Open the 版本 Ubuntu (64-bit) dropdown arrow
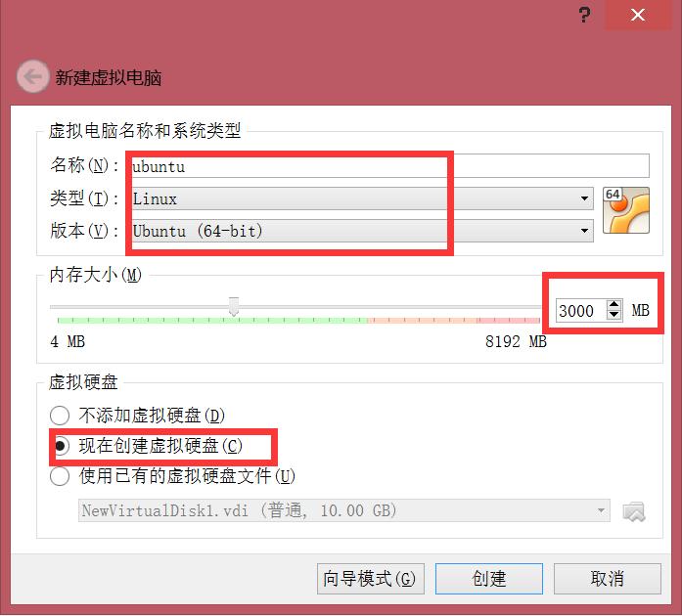This screenshot has height=616, width=682. click(584, 231)
